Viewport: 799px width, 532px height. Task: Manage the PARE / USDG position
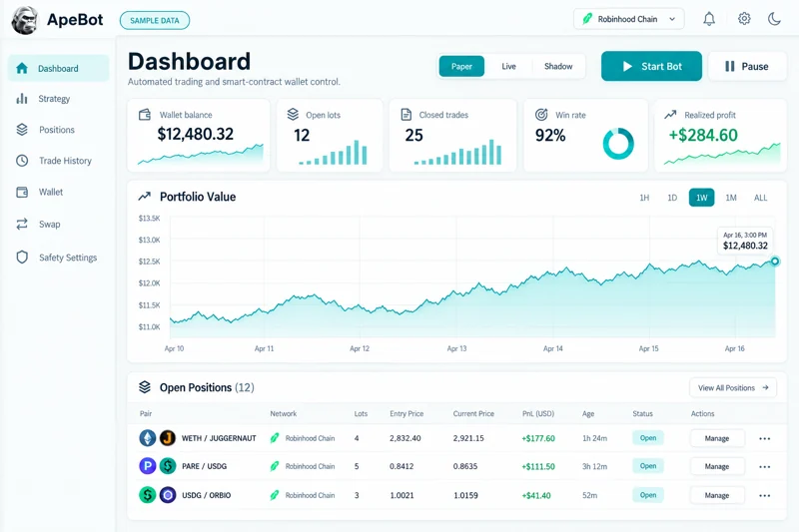click(x=717, y=466)
